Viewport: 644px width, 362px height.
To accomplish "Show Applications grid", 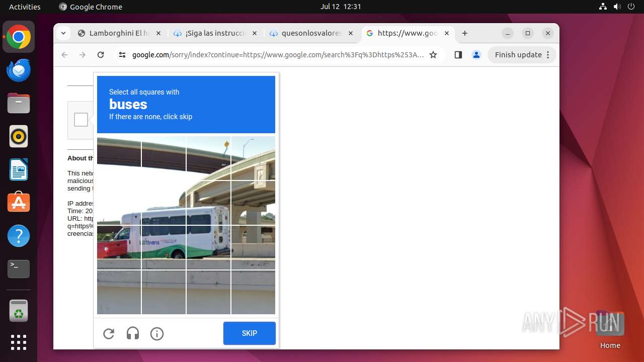I will click(x=19, y=342).
